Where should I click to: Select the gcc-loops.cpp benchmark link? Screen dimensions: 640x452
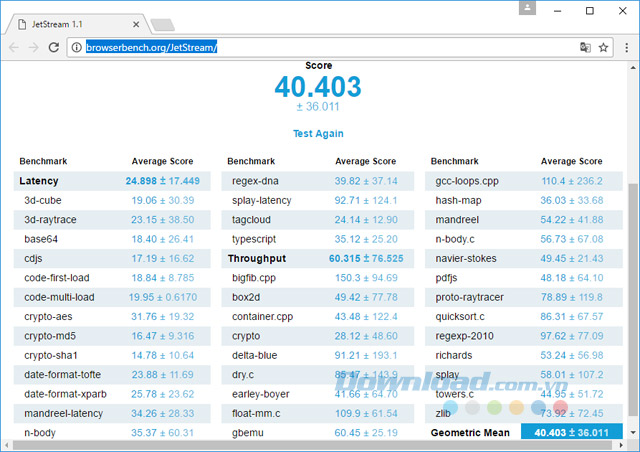tap(467, 181)
